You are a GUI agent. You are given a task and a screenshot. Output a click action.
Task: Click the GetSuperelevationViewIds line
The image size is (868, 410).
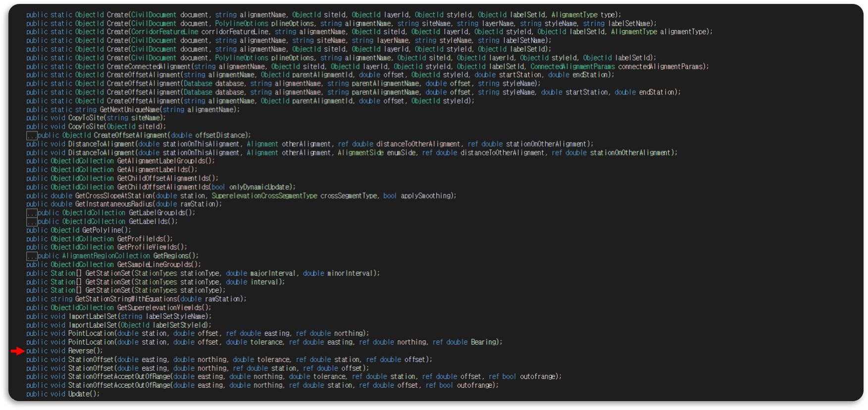[x=119, y=307]
